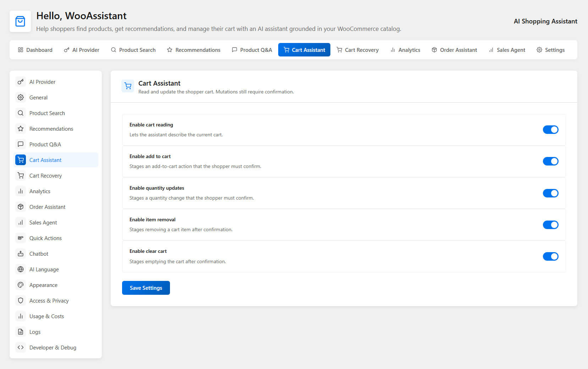This screenshot has width=588, height=369.
Task: Click the Appearance palette icon in the sidebar
Action: (21, 285)
